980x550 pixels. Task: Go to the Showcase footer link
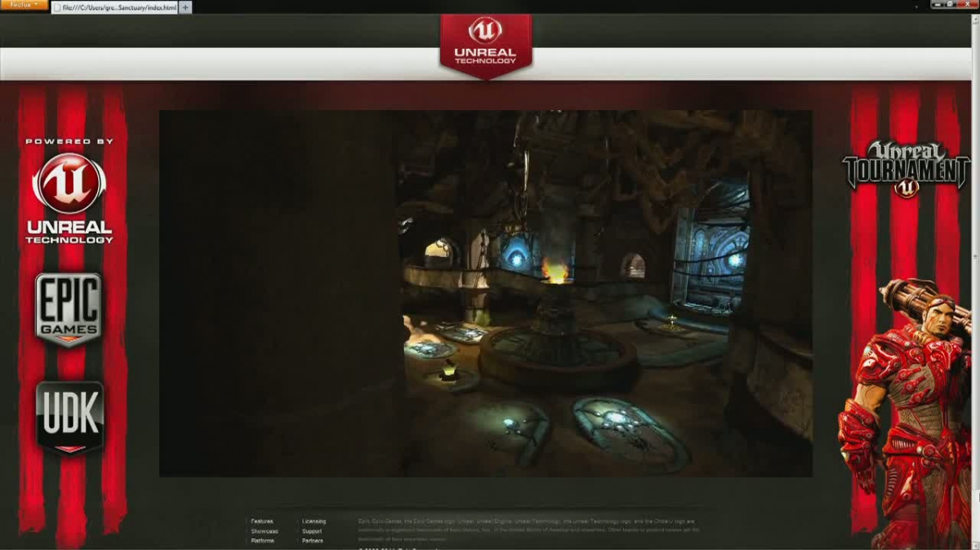click(265, 531)
